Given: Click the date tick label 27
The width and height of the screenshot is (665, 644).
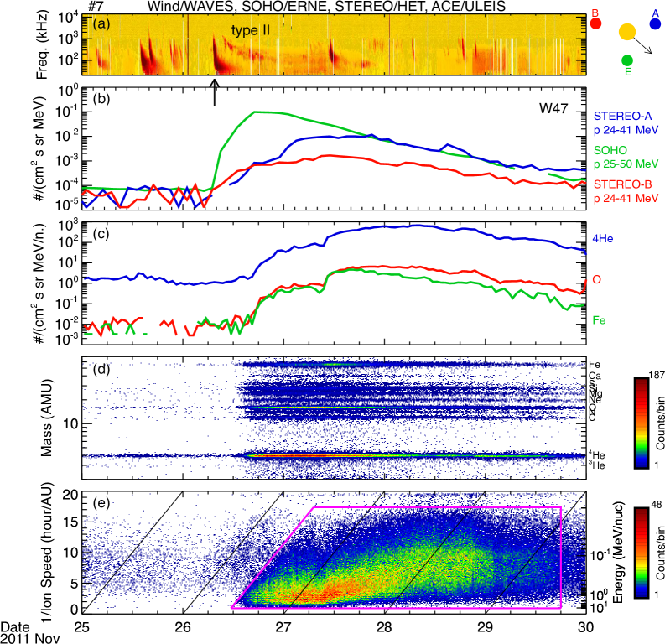Looking at the screenshot, I should point(283,627).
